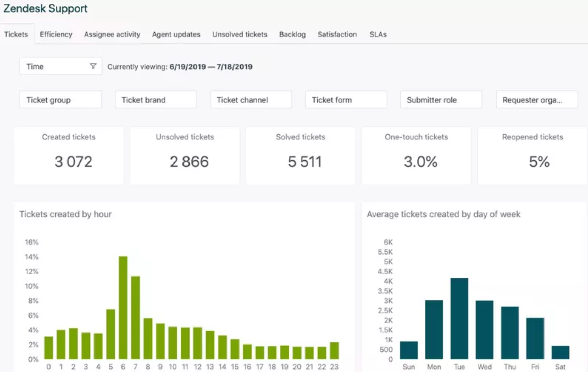Open the Ticket group filter
This screenshot has width=588, height=372.
[x=60, y=100]
